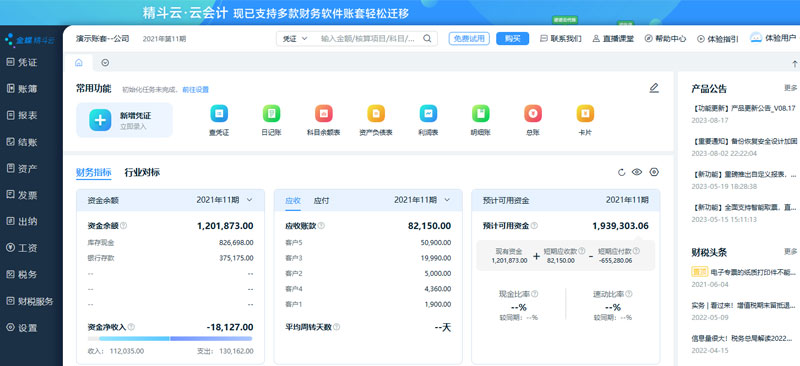Open the 科目余额表 shortcut icon

(323, 113)
